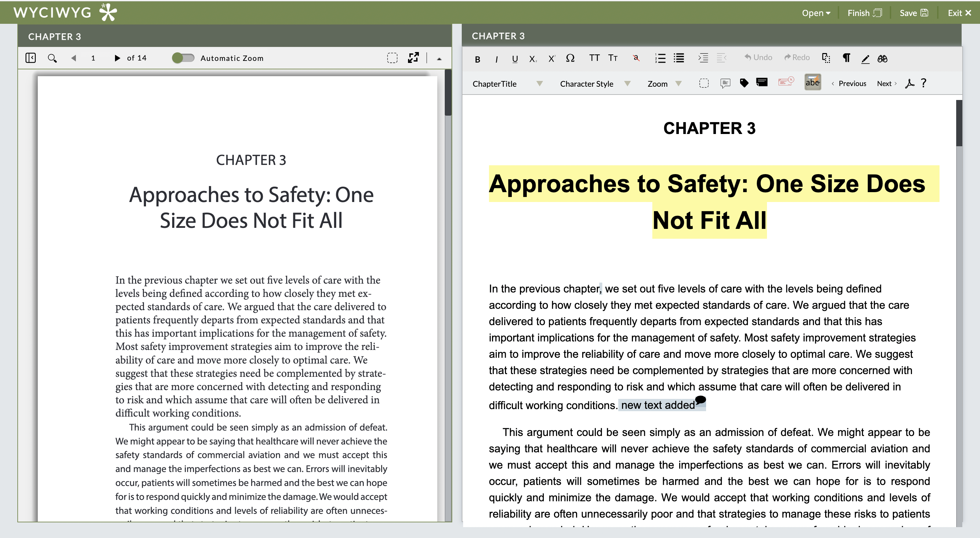Click the WYCIWYG logo
The width and height of the screenshot is (980, 538).
pos(65,12)
